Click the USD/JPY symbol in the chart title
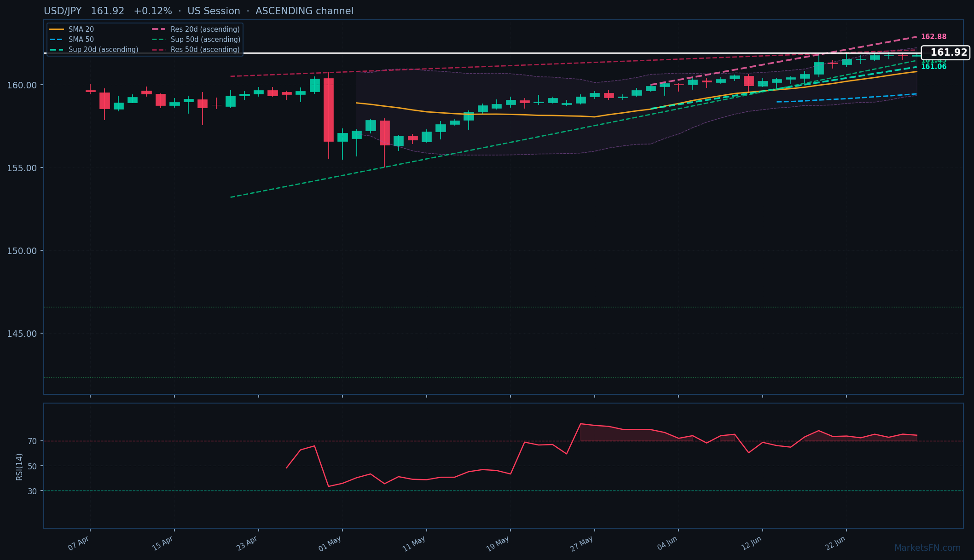Image resolution: width=974 pixels, height=560 pixels. 63,11
